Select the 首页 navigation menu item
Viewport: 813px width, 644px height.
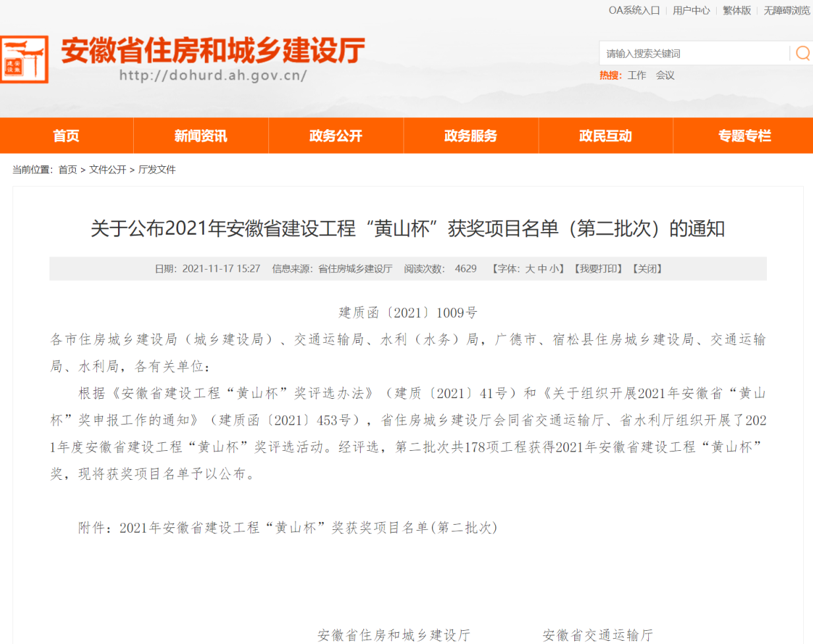[66, 136]
